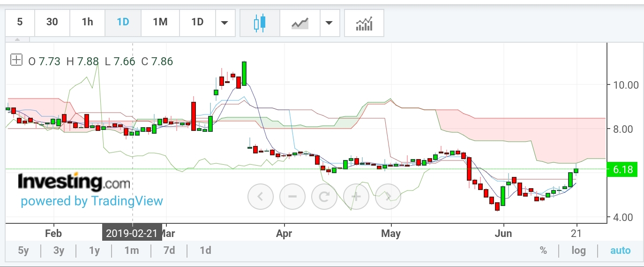This screenshot has width=644, height=267.
Task: Toggle the log scale option
Action: pyautogui.click(x=578, y=251)
